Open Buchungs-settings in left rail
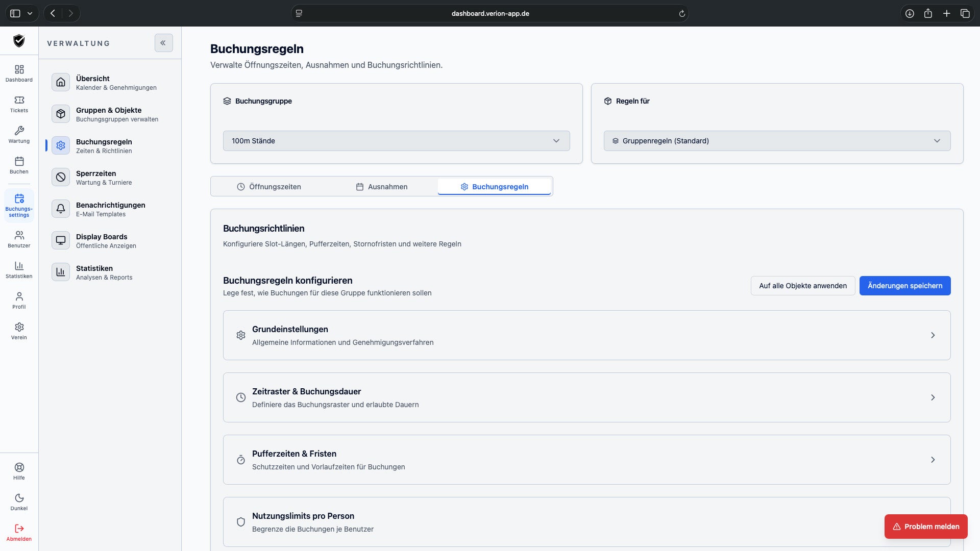Image resolution: width=980 pixels, height=551 pixels. coord(19,206)
